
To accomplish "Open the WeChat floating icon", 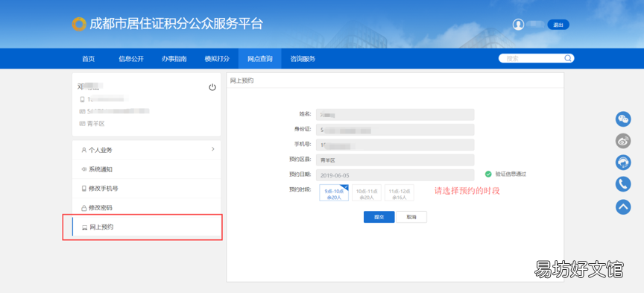I will click(x=623, y=119).
